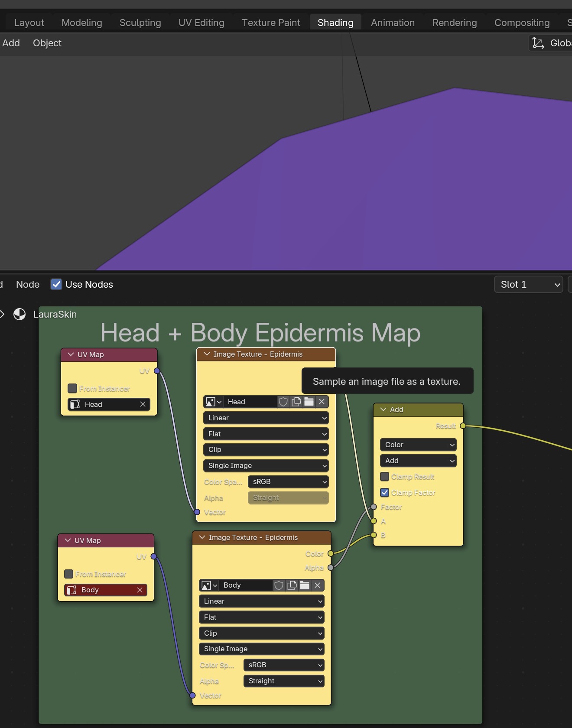Click the Result output socket on the Add node

click(x=463, y=426)
